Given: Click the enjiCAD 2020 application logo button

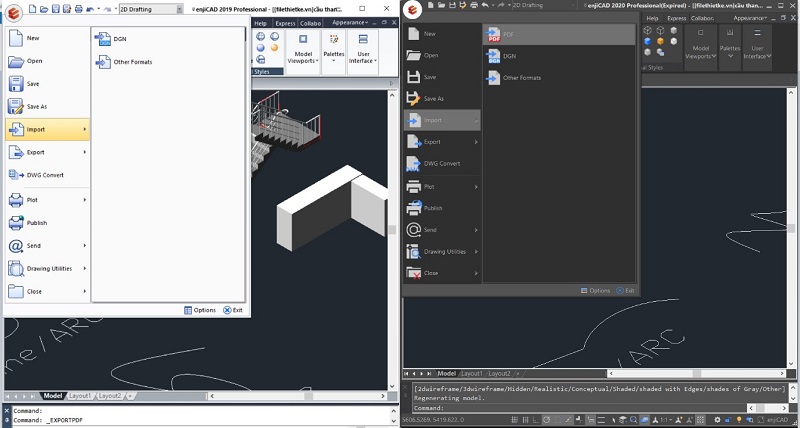Looking at the screenshot, I should (412, 11).
